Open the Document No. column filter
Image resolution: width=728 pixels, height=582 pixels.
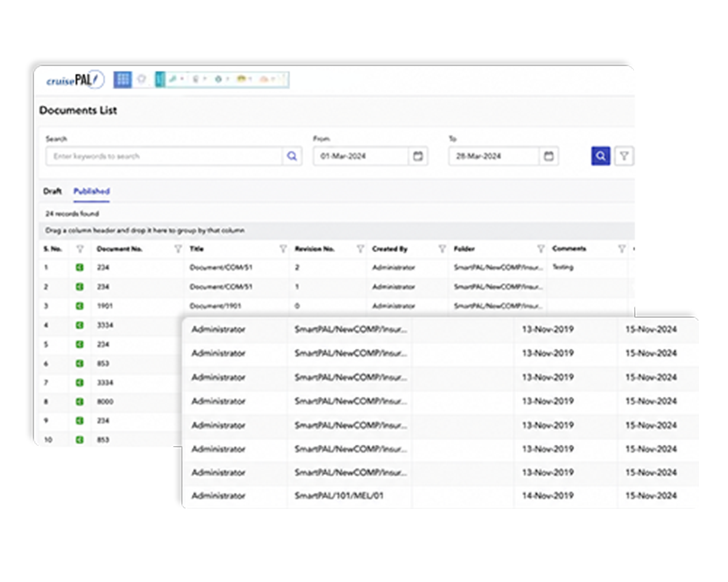178,249
